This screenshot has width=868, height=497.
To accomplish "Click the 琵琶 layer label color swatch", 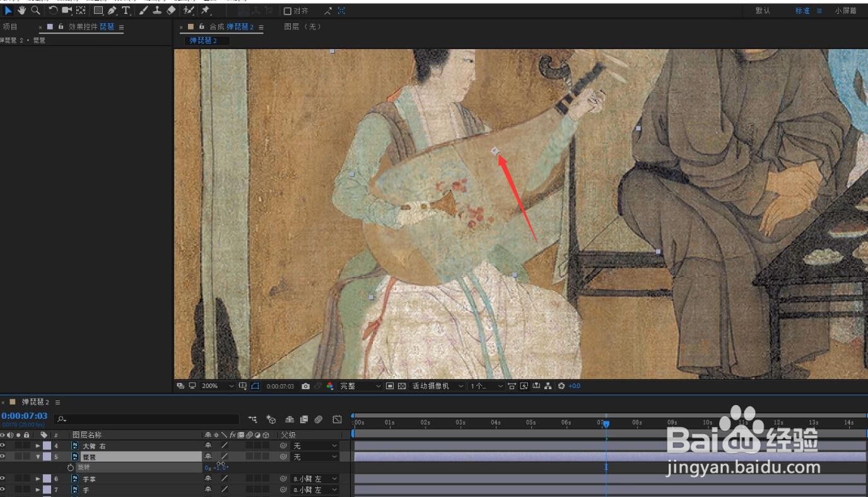I will [47, 457].
